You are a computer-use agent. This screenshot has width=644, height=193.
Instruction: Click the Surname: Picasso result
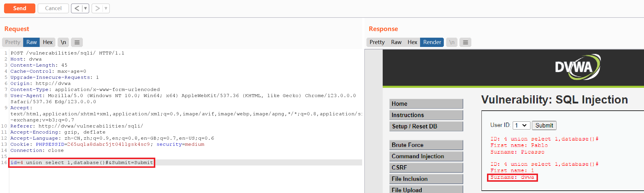click(x=517, y=152)
